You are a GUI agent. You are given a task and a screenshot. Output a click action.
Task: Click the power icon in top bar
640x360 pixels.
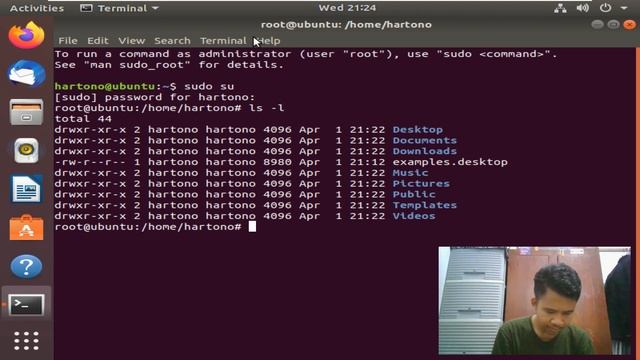tap(605, 8)
